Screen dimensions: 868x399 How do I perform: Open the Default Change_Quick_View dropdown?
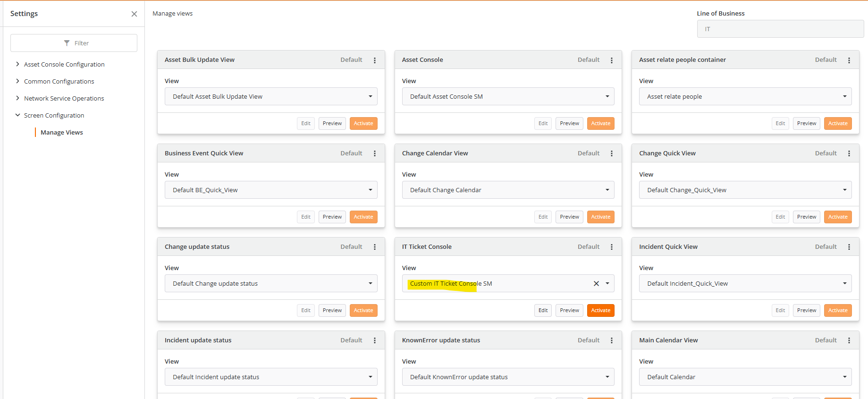click(x=745, y=190)
